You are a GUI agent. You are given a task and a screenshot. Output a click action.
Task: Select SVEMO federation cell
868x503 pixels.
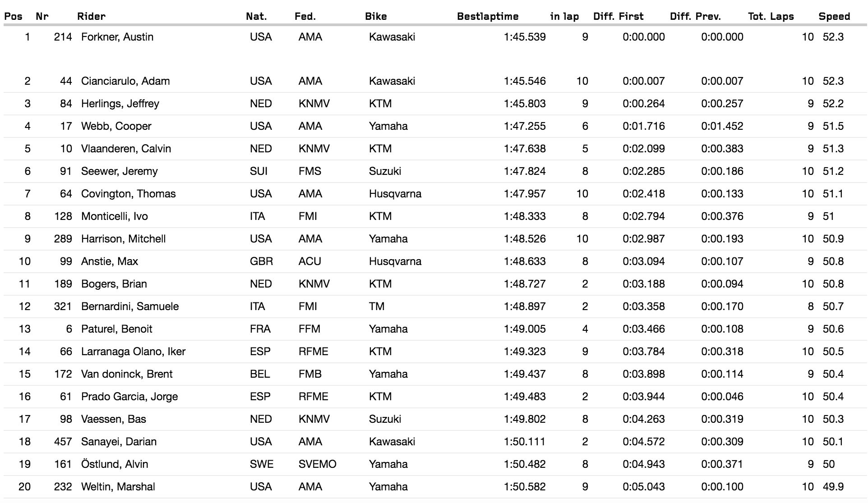point(317,464)
